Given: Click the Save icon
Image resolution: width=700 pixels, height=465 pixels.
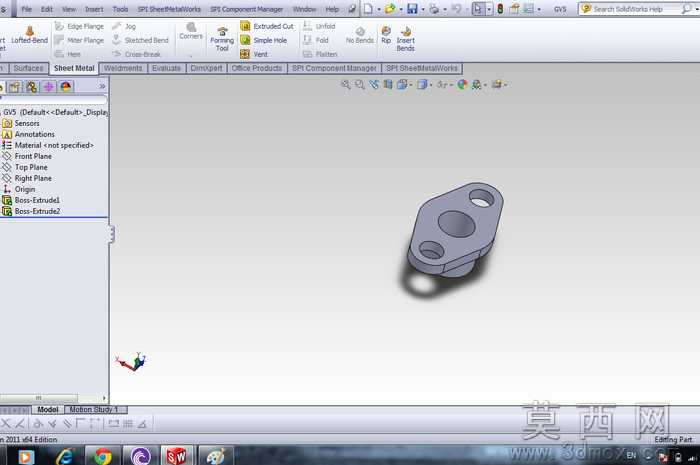Looking at the screenshot, I should [412, 8].
